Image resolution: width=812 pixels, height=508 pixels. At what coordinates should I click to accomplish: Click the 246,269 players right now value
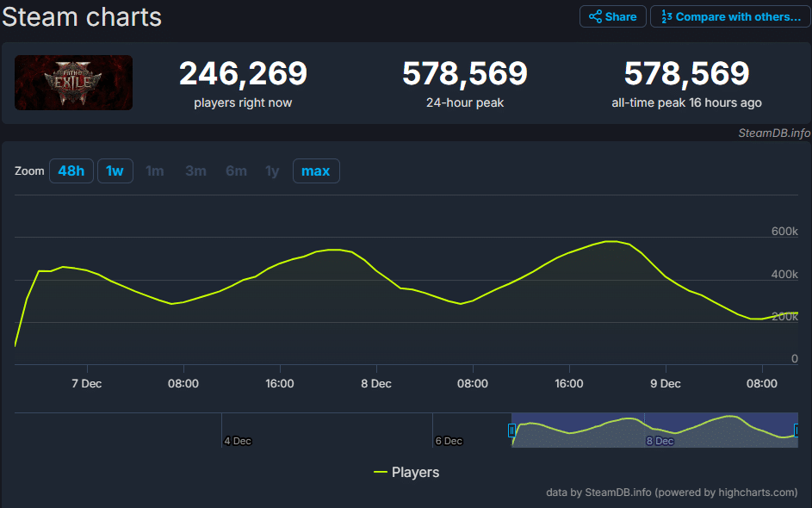[243, 73]
